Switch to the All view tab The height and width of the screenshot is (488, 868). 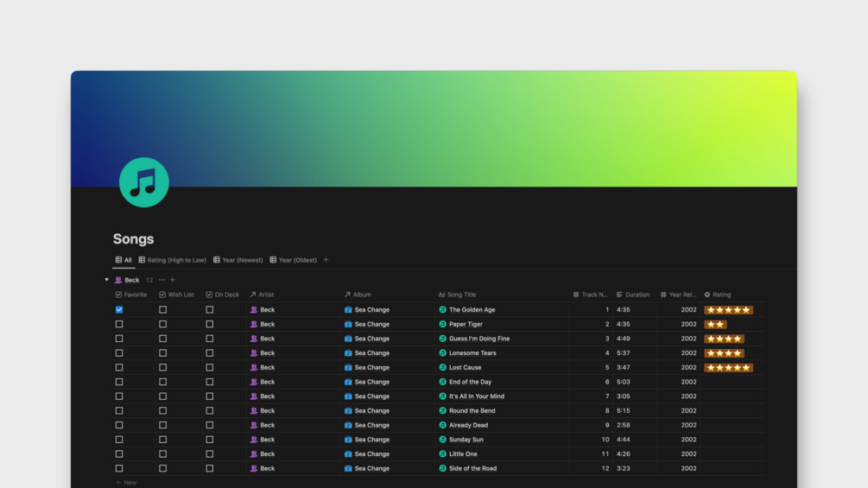pos(124,260)
